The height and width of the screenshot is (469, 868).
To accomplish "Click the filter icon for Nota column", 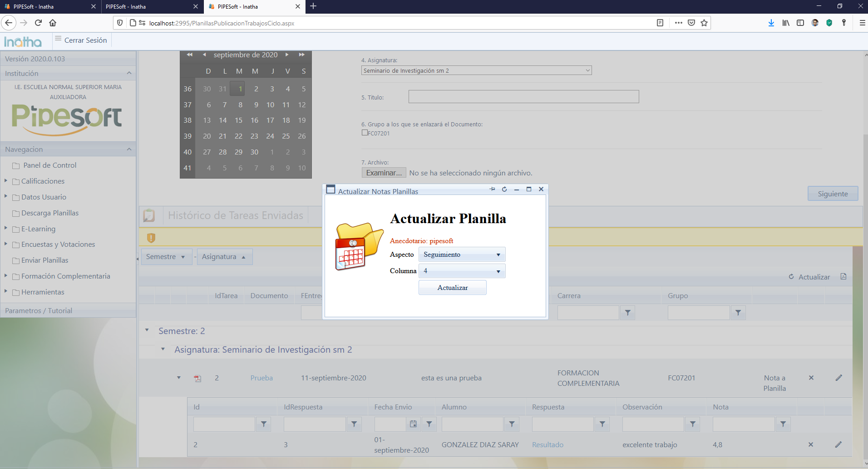I will (x=783, y=424).
